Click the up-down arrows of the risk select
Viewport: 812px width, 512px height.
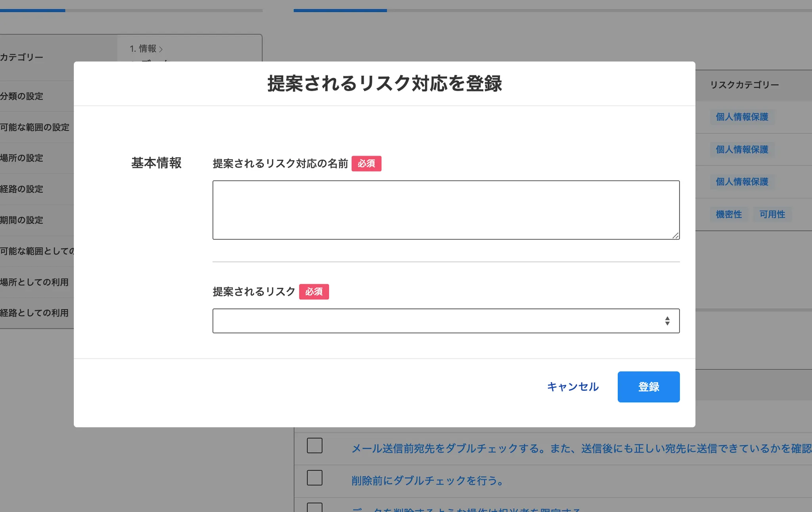point(667,321)
